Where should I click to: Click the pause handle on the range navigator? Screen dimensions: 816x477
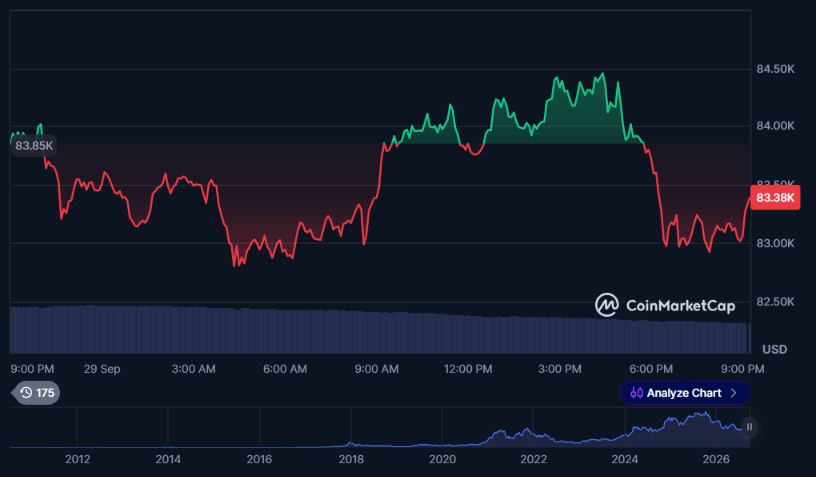[x=749, y=427]
